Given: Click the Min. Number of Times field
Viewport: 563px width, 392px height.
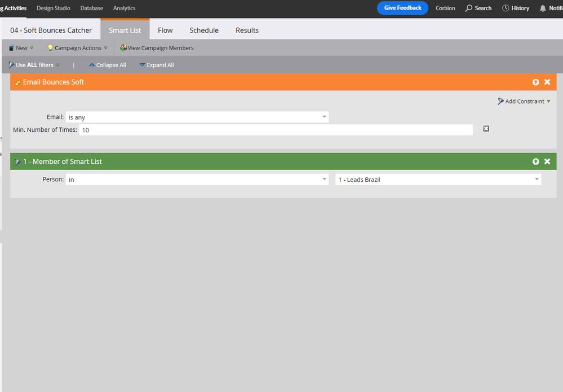Looking at the screenshot, I should (275, 130).
